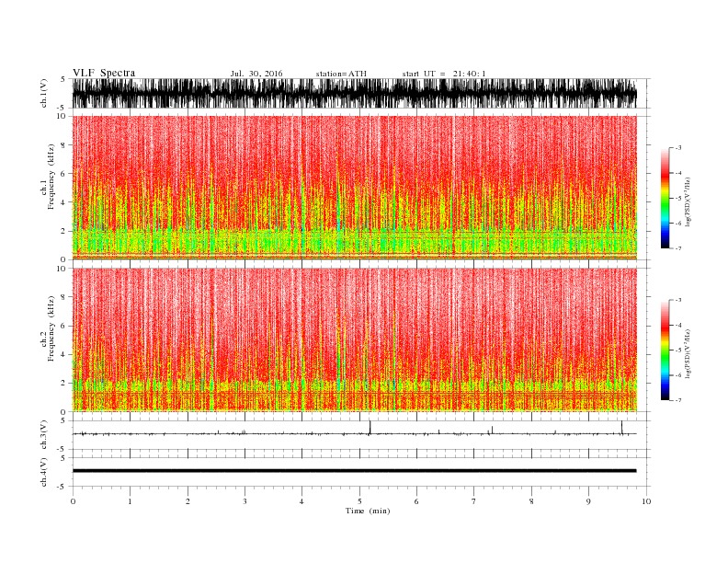Click the ch.2 spectrogram color bar
Screen dimensions: 728x563
[x=665, y=350]
